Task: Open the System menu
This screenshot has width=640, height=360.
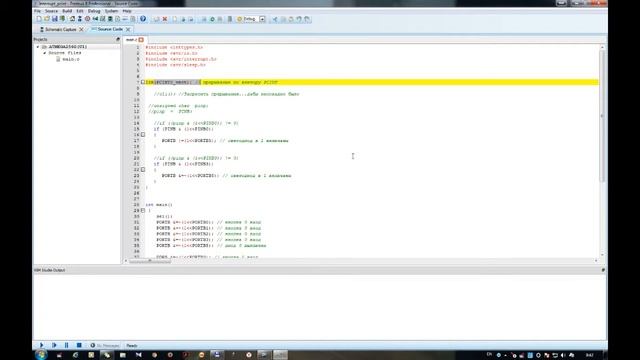Action: pyautogui.click(x=111, y=11)
